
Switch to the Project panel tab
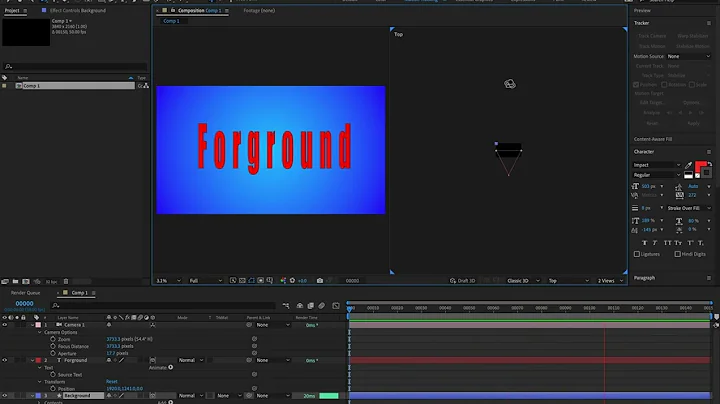click(x=12, y=10)
